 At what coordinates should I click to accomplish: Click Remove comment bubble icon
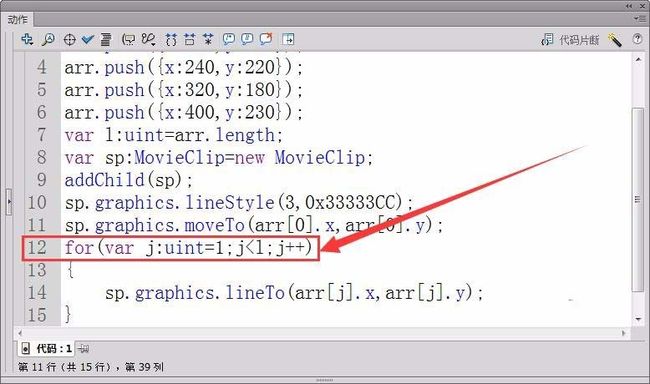click(266, 39)
